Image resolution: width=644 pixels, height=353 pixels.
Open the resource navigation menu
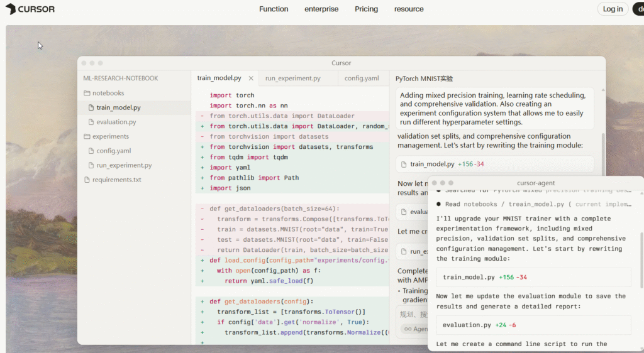point(409,9)
